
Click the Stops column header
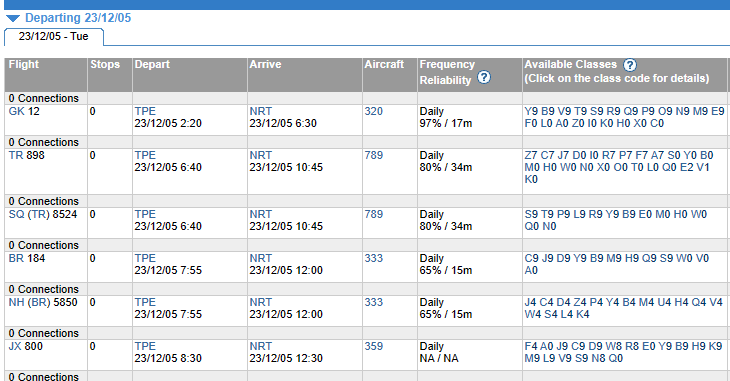pyautogui.click(x=105, y=64)
